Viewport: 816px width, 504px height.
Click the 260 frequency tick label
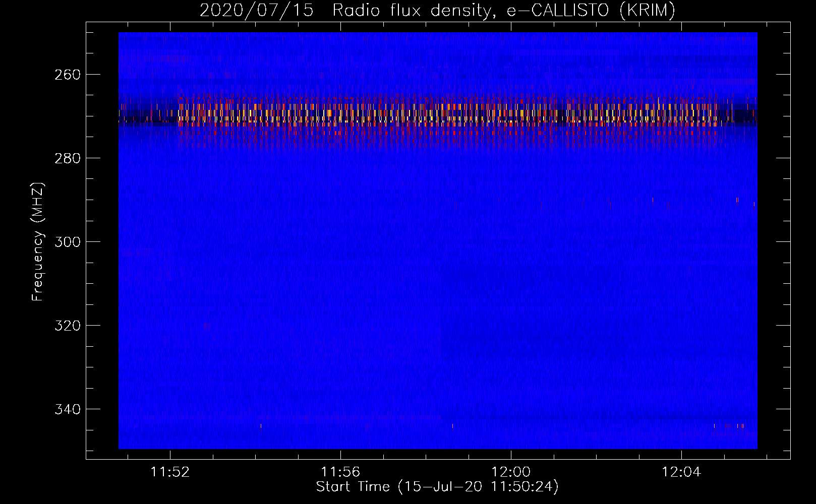tap(67, 75)
